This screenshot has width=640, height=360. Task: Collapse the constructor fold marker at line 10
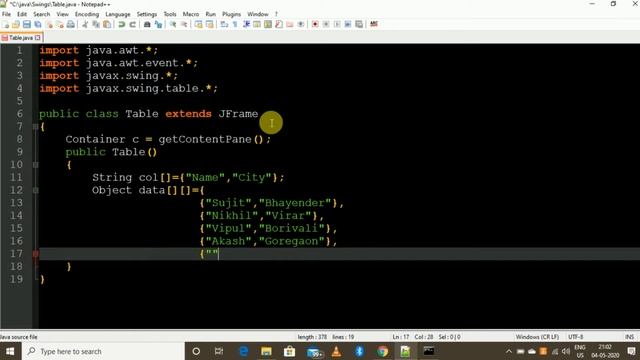coord(36,165)
